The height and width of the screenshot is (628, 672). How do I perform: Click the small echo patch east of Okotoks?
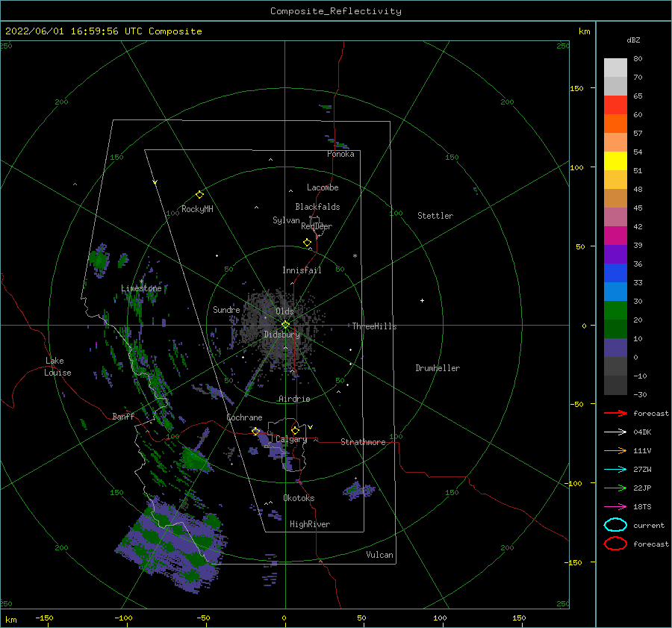pyautogui.click(x=358, y=490)
